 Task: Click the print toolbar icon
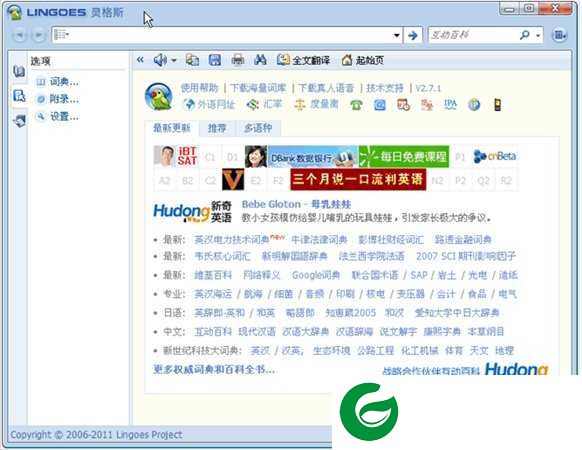tap(238, 60)
